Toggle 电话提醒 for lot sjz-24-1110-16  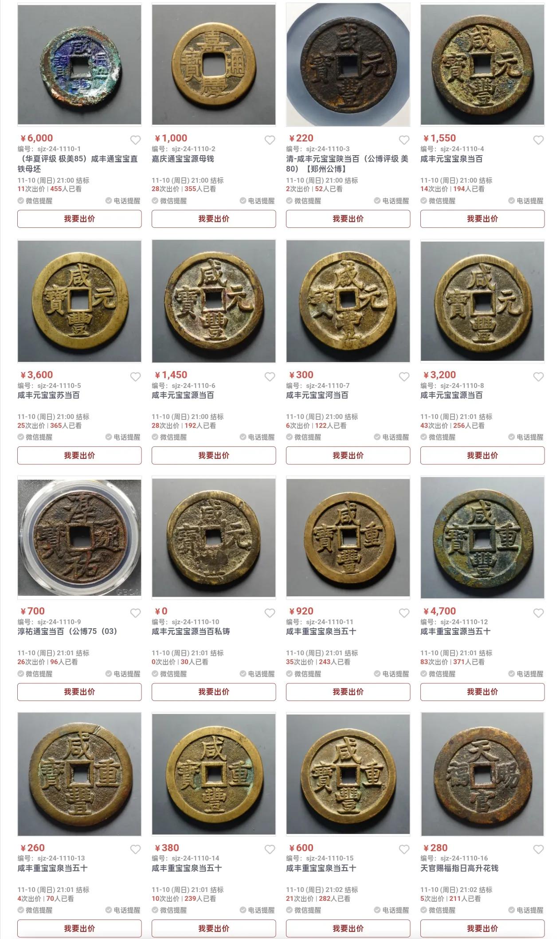pyautogui.click(x=526, y=910)
